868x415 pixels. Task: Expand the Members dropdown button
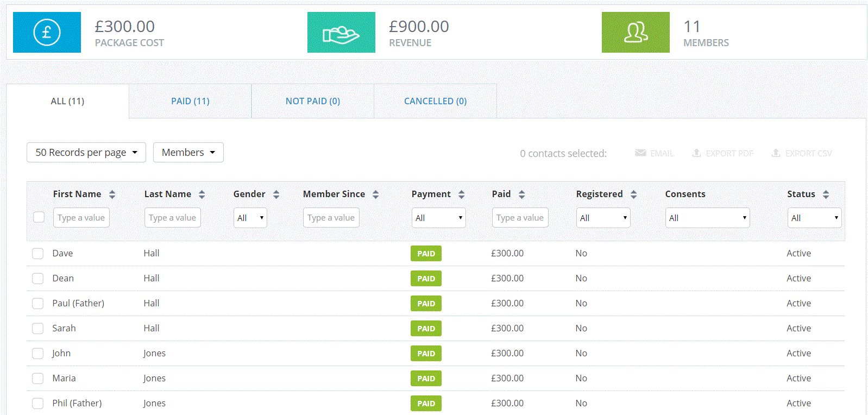point(188,153)
